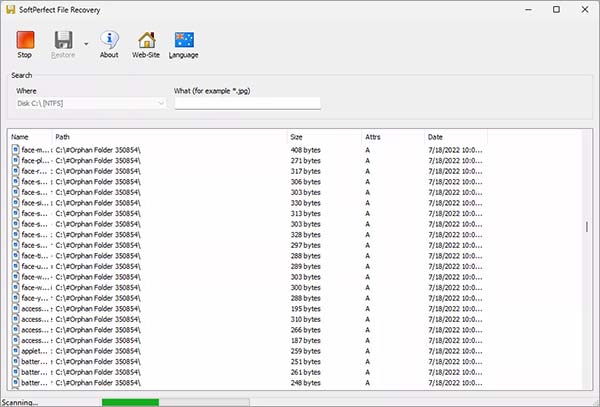Click the Restore floppy disk icon
Viewport: 600px width, 407px height.
pyautogui.click(x=64, y=40)
